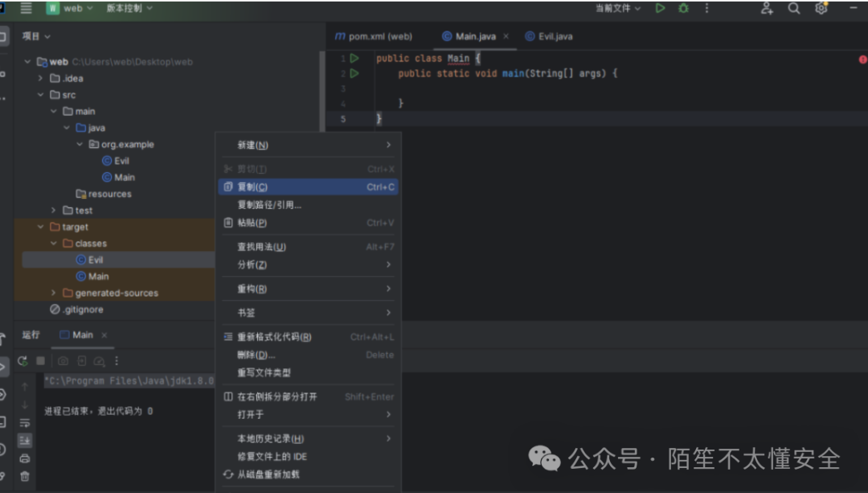This screenshot has height=493, width=868.
Task: Click the green Run icon in toolbar
Action: (658, 8)
